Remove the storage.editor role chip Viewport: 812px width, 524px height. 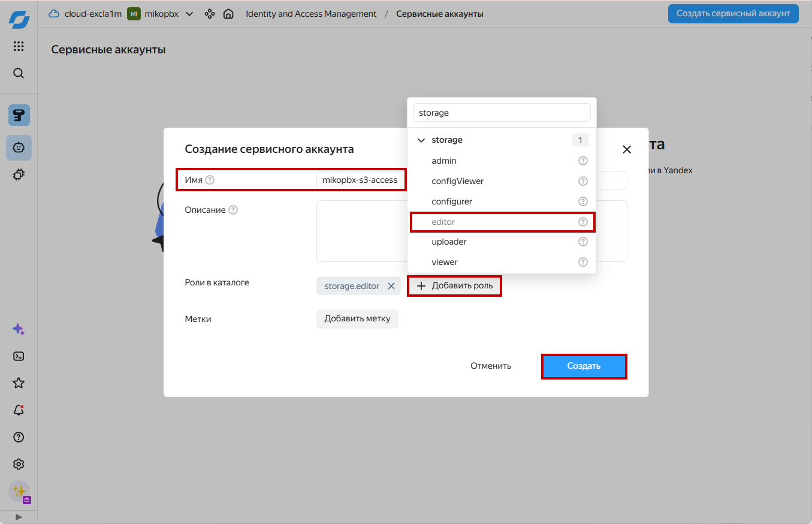(391, 286)
